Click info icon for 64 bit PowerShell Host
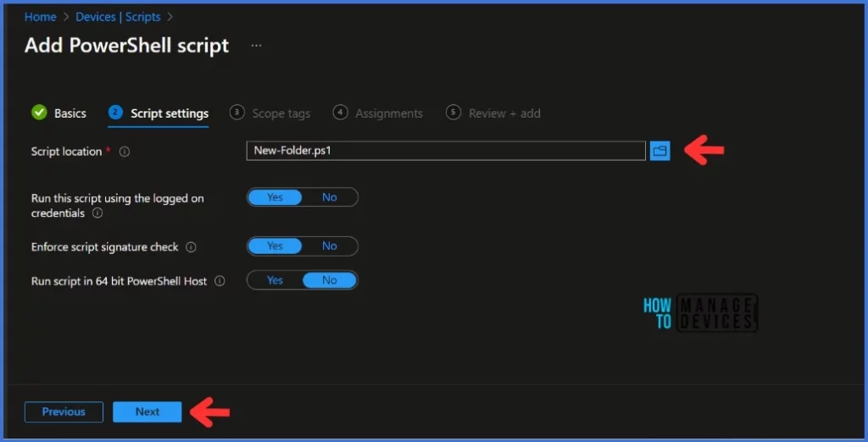The width and height of the screenshot is (868, 442). (x=220, y=281)
